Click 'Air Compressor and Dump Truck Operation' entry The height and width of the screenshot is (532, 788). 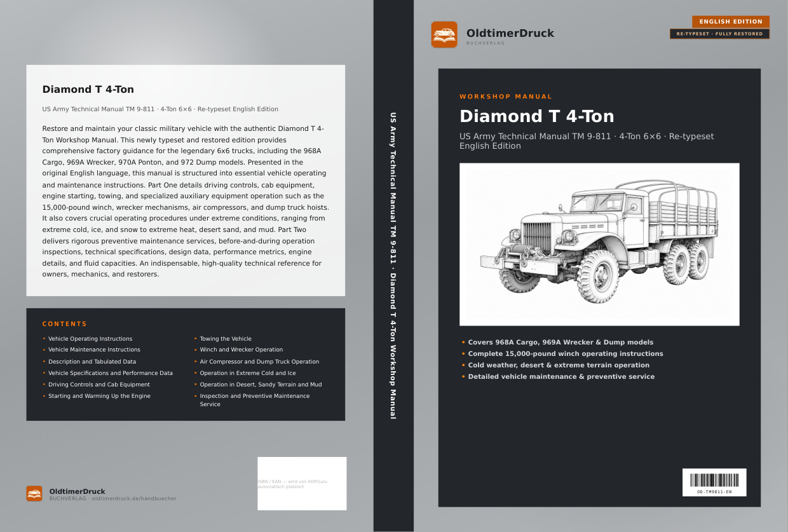pos(259,362)
